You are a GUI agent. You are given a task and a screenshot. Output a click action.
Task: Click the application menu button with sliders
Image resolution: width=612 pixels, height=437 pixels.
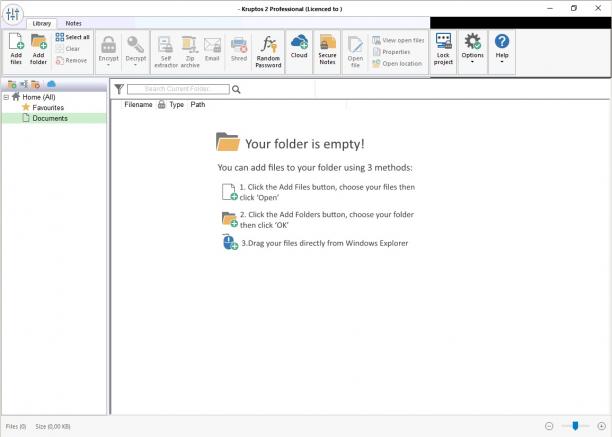click(13, 14)
